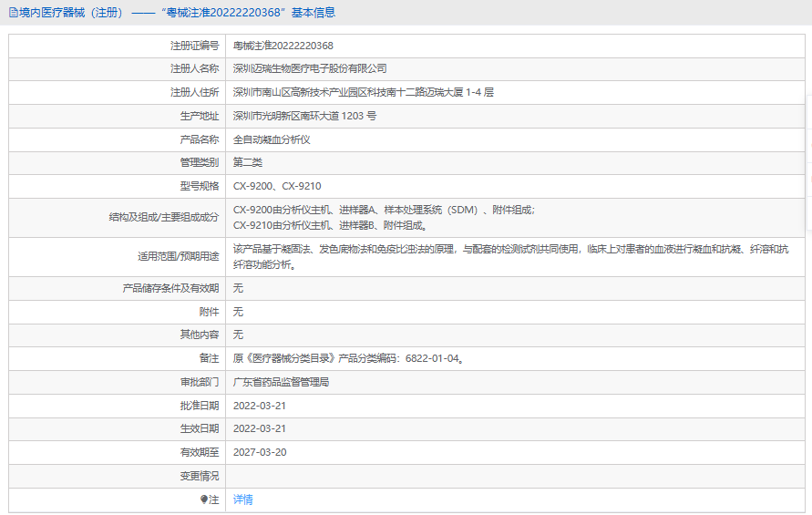Select product name 全自动凝血分析仪
This screenshot has height=515, width=812.
[x=272, y=139]
